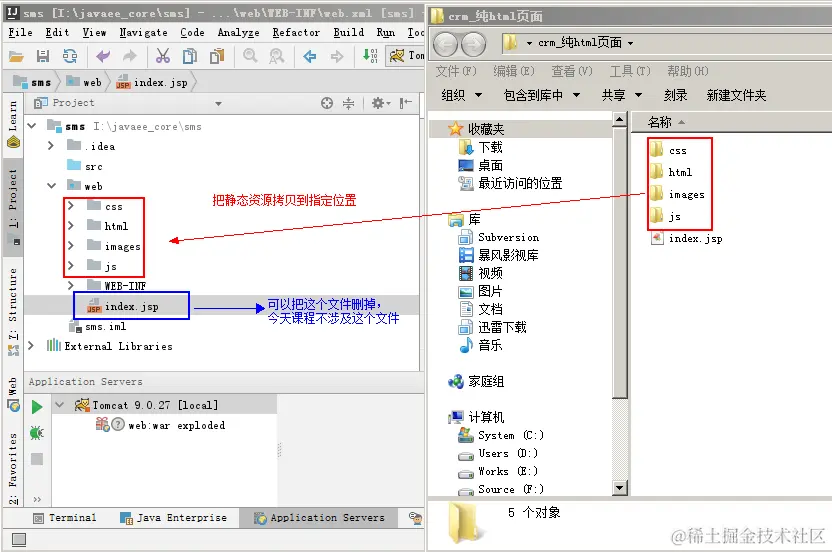The width and height of the screenshot is (832, 552).
Task: Debug the Tomcat server with bug icon
Action: 37,433
